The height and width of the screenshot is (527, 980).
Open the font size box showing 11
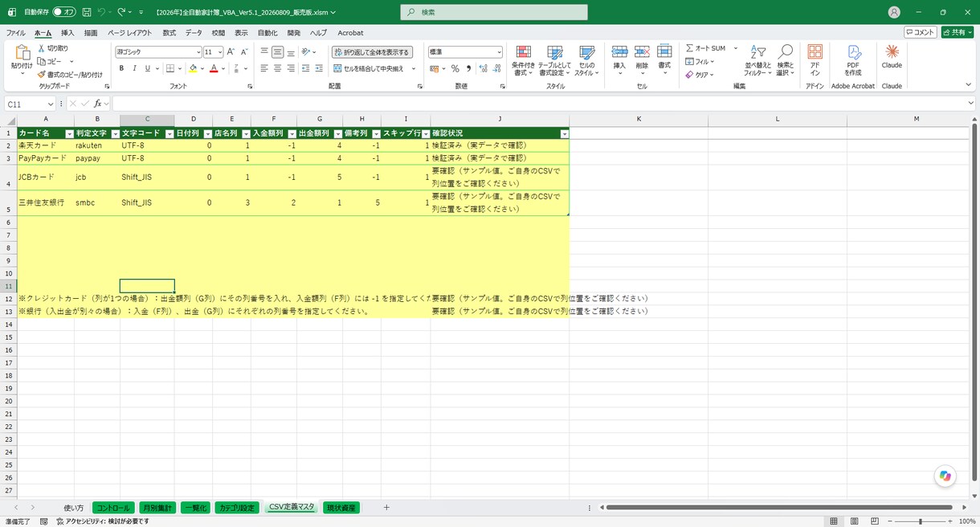click(x=213, y=51)
